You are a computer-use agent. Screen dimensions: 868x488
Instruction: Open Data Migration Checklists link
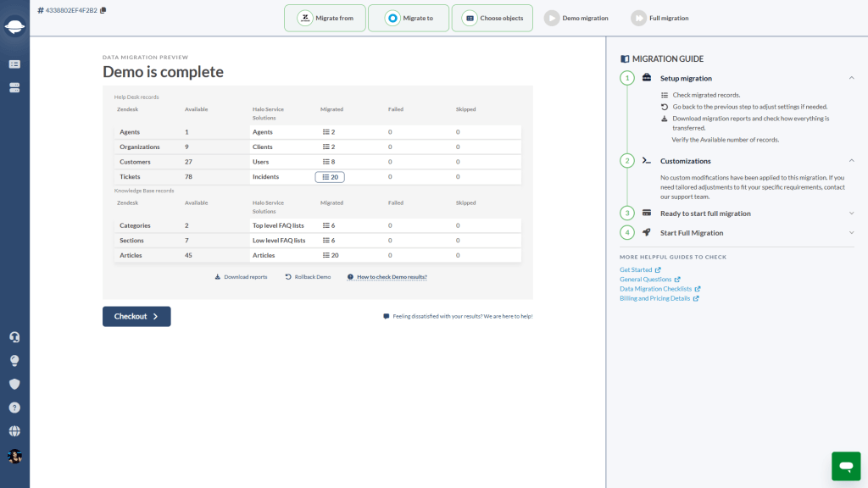[659, 289]
